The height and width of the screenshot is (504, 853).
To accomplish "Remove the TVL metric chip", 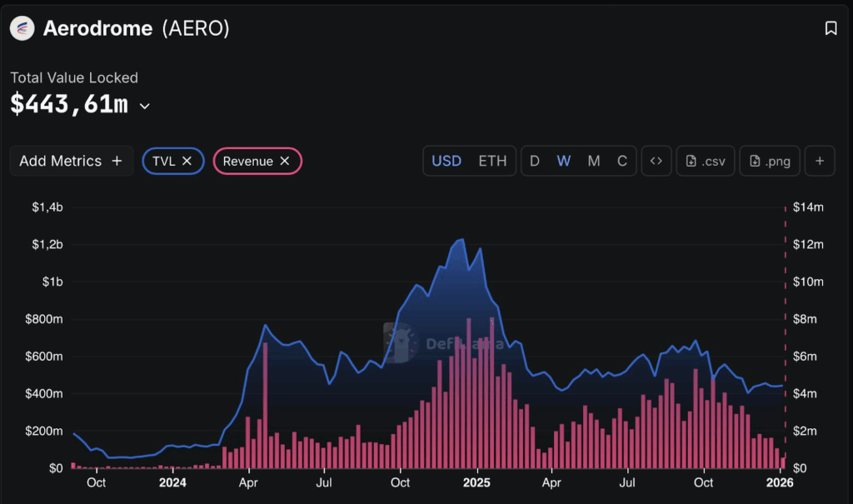I will 187,161.
